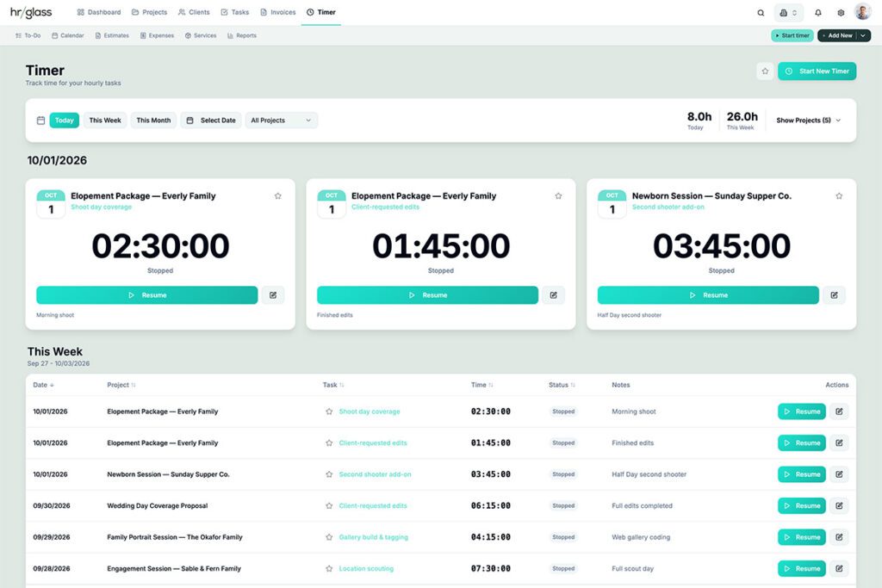This screenshot has width=882, height=588.
Task: Edit the Web gallery coding row
Action: click(x=839, y=537)
